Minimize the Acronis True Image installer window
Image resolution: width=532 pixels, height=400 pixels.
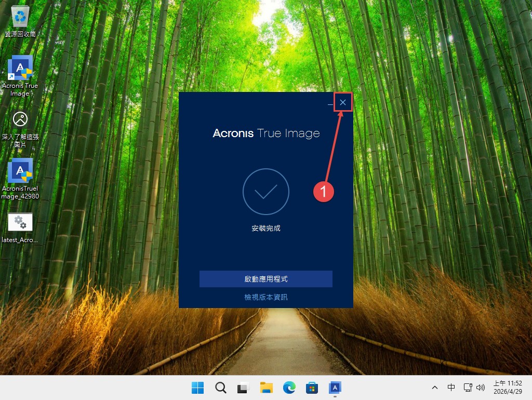[330, 103]
